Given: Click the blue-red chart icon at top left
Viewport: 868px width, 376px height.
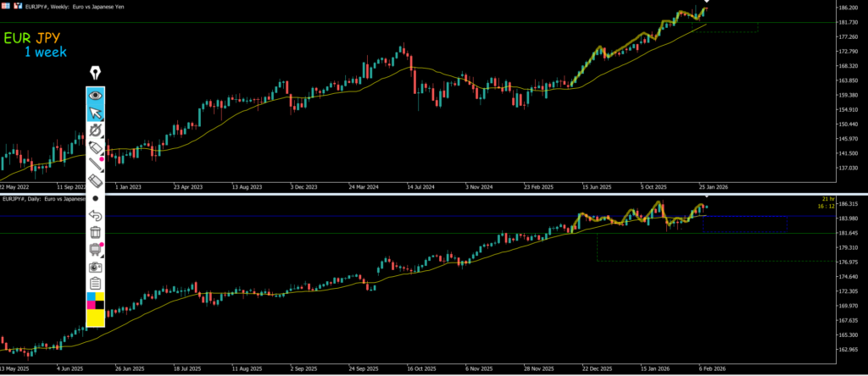Looking at the screenshot, I should click(x=18, y=6).
